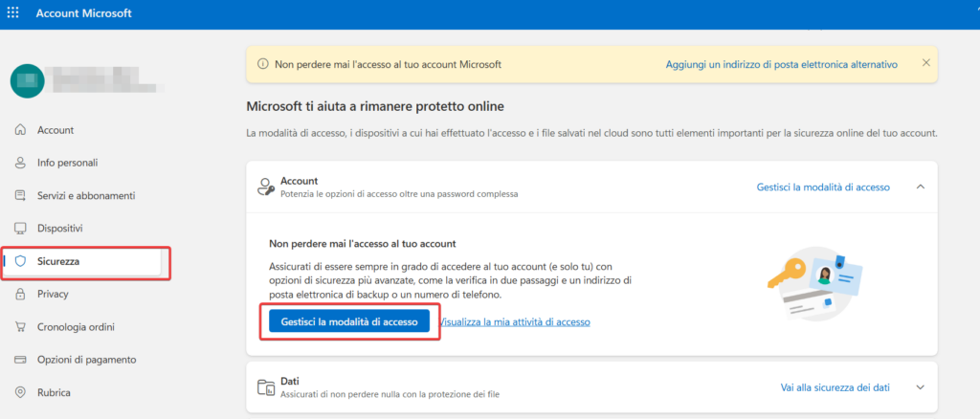This screenshot has height=419, width=980.
Task: Click the Opzioni di pagamento card icon
Action: (20, 360)
